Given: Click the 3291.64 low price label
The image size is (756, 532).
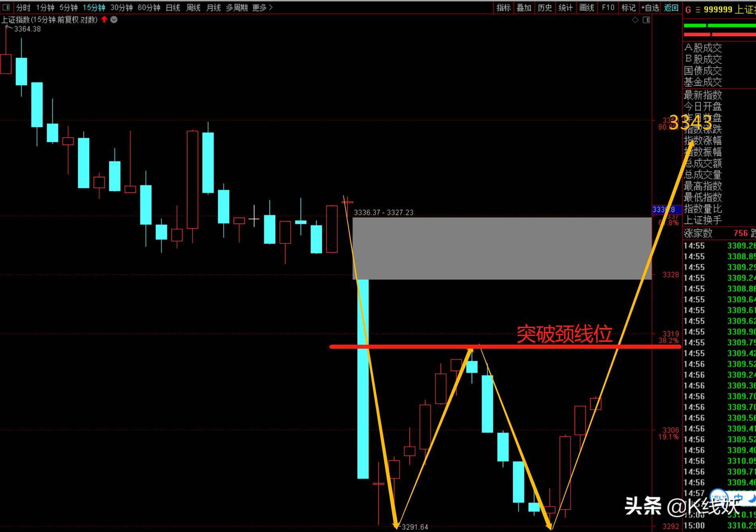Looking at the screenshot, I should pos(415,527).
